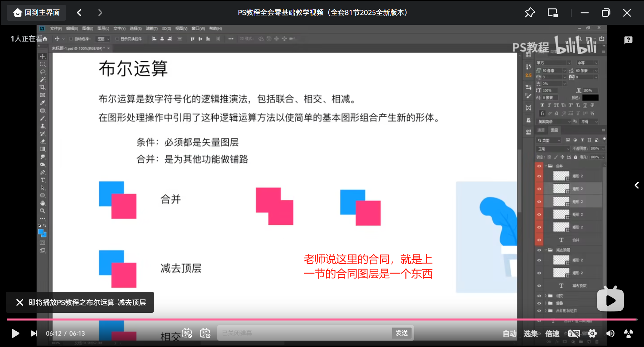Click the align left edges icon
Image resolution: width=644 pixels, height=347 pixels.
tap(154, 39)
